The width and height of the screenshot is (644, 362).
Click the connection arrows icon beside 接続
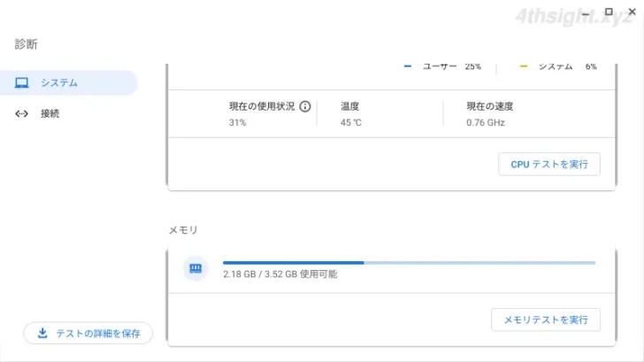point(22,113)
